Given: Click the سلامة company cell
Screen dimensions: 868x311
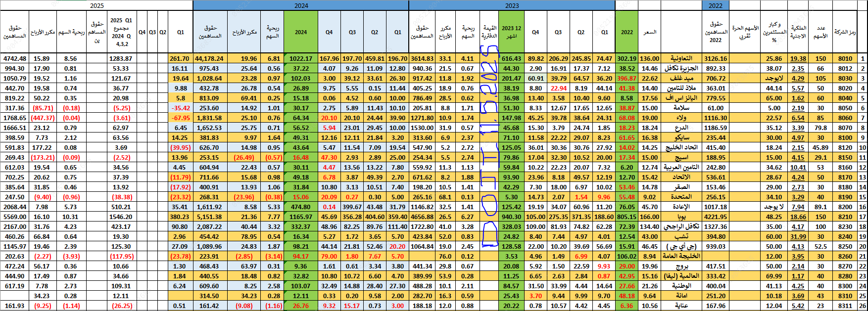Looking at the screenshot, I should pos(681,108).
